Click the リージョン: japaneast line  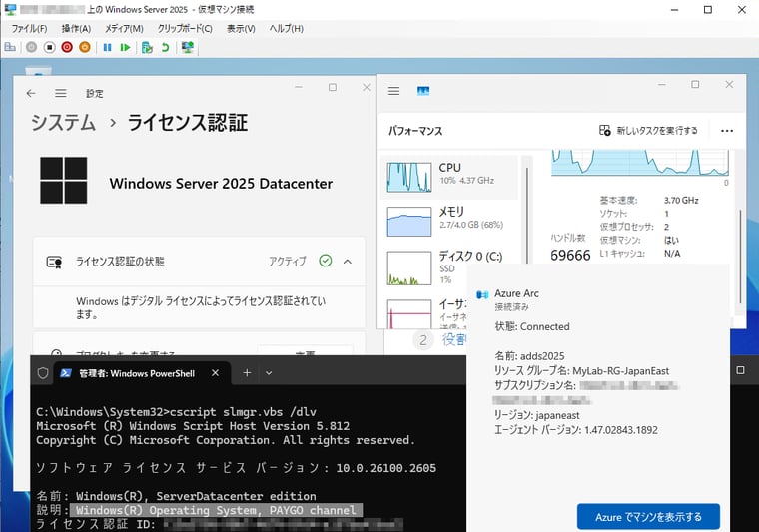(x=536, y=415)
